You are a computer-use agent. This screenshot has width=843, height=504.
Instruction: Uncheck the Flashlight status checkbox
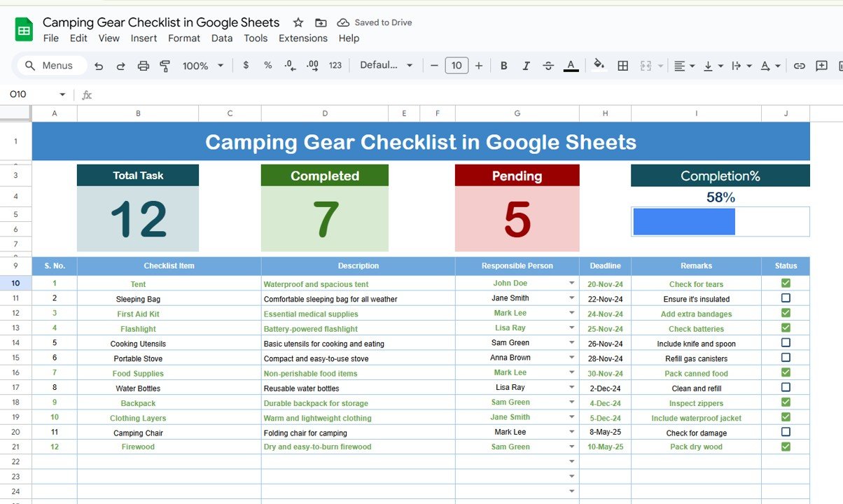tap(786, 328)
